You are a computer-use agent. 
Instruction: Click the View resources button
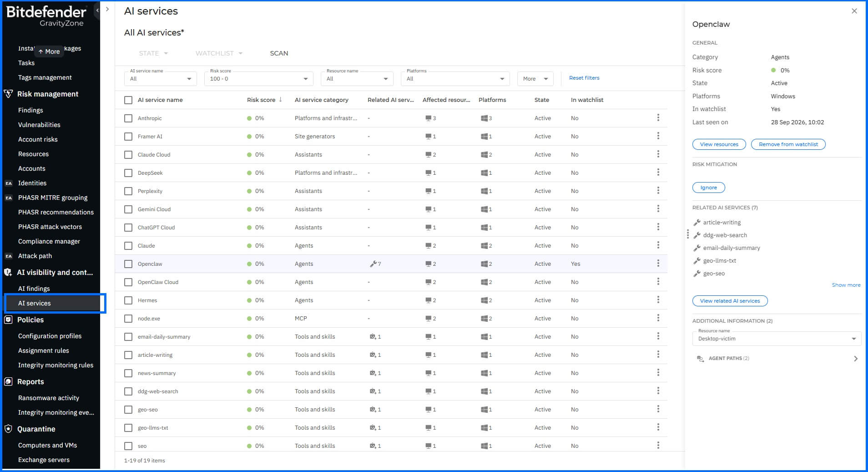pos(719,144)
